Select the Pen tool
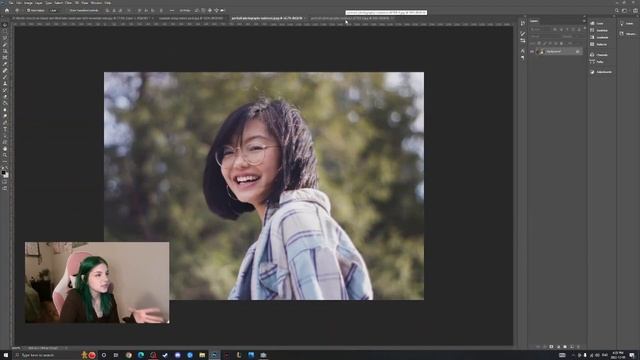Viewport: 640px width, 360px height. 5,122
